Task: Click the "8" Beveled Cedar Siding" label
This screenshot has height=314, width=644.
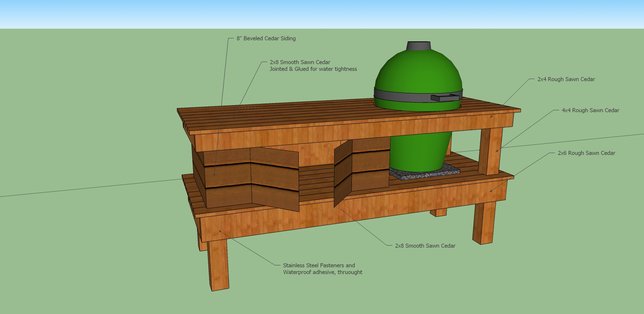Action: [266, 39]
